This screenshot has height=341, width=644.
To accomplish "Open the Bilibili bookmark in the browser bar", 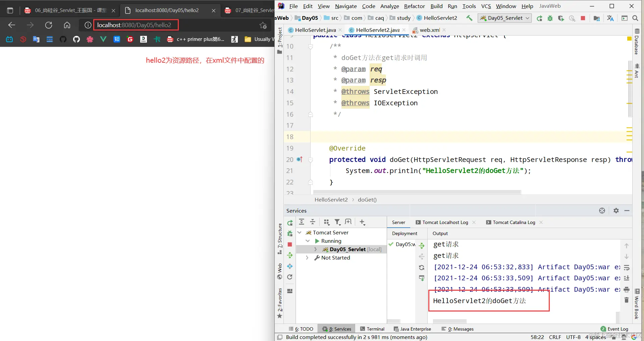I will (9, 39).
